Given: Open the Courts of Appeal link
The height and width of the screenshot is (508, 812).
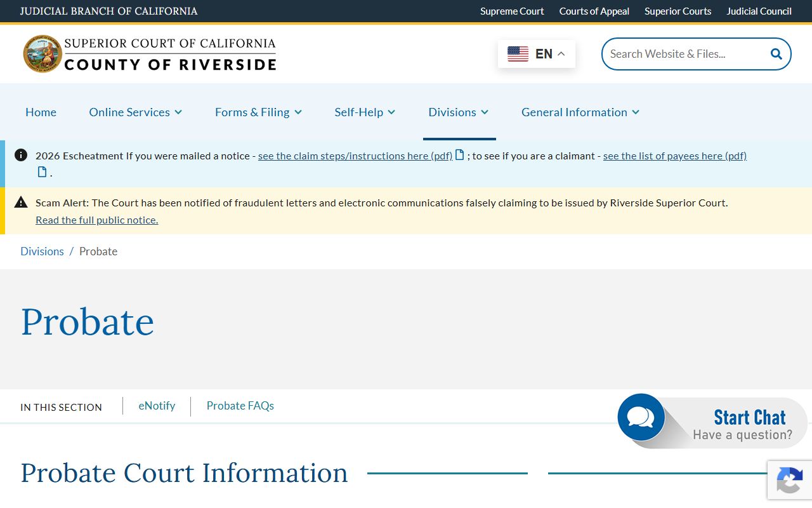Looking at the screenshot, I should coord(594,11).
